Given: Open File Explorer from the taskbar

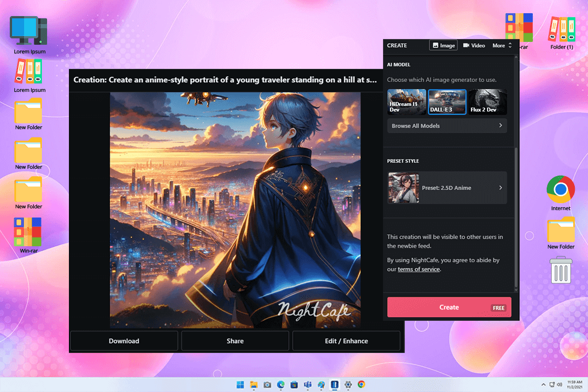Looking at the screenshot, I should [x=254, y=385].
